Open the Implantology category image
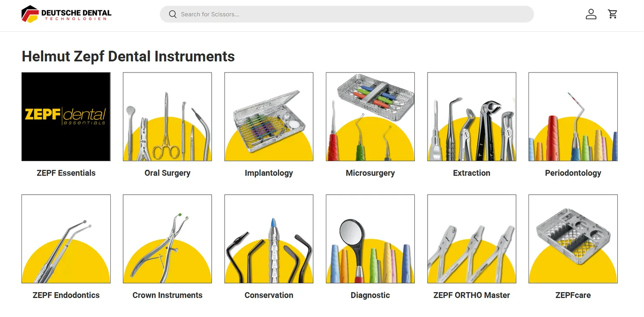Screen dimensions: 644x317 (269, 117)
